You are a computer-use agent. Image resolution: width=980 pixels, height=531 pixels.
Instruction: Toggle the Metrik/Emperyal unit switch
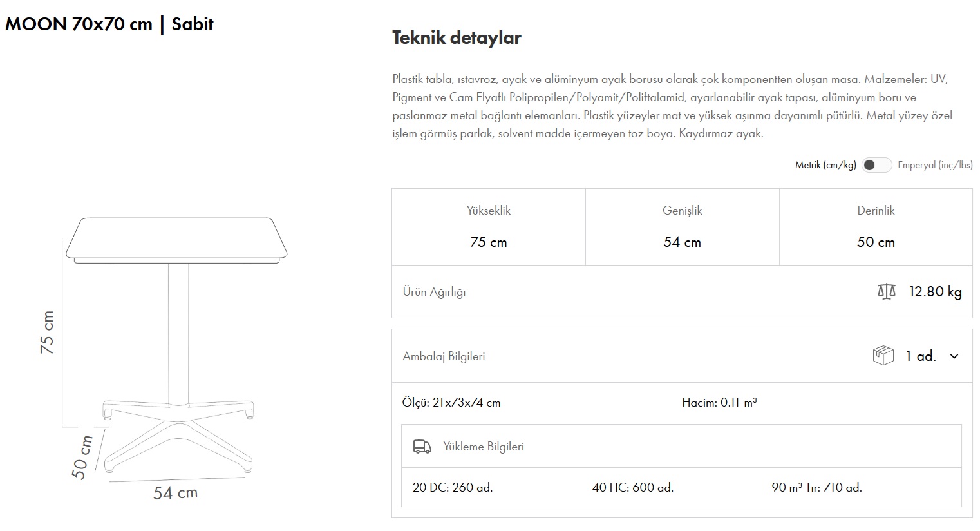876,165
